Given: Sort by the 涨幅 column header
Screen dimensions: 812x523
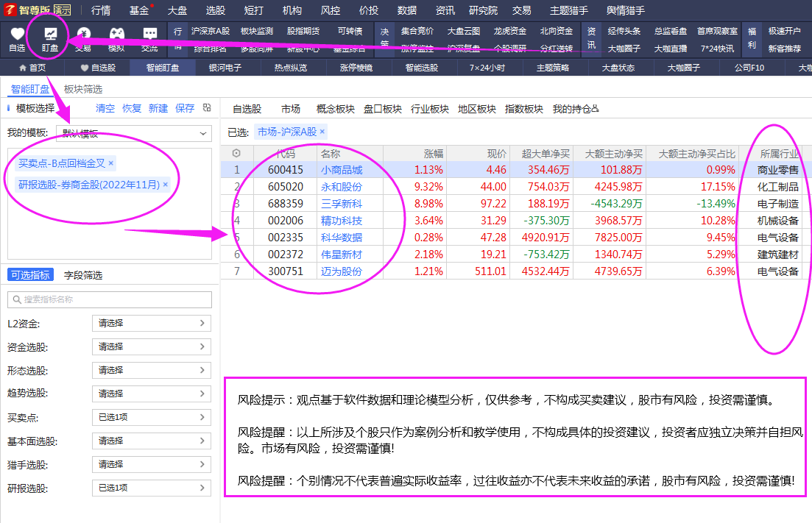Looking at the screenshot, I should 433,154.
